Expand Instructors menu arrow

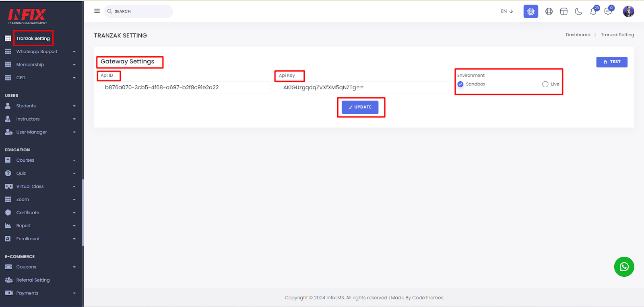[x=74, y=119]
